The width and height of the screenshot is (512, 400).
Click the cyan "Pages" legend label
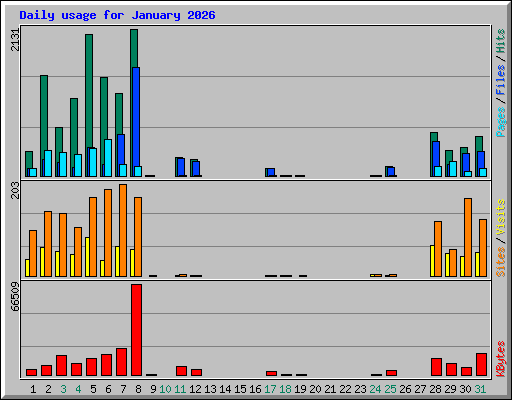pos(501,122)
